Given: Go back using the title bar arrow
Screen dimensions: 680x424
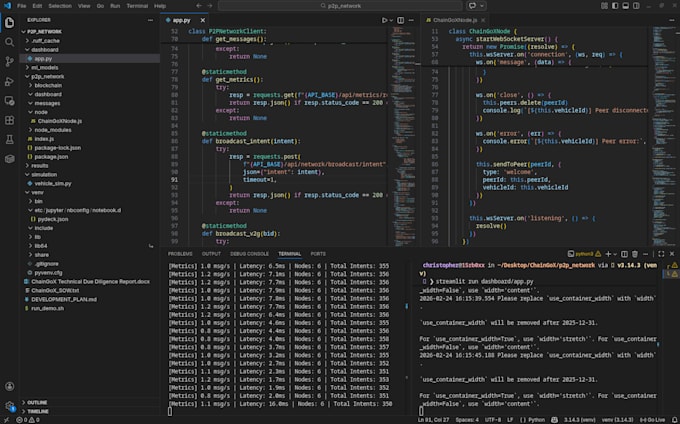Looking at the screenshot, I should (x=199, y=6).
